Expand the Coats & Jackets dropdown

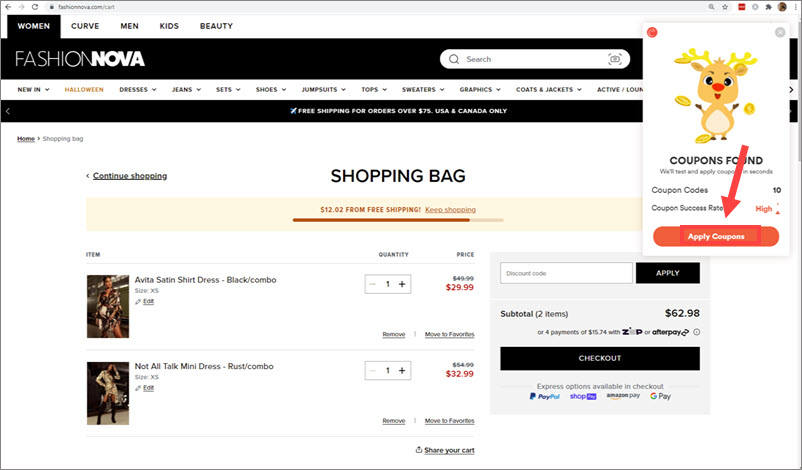pyautogui.click(x=549, y=89)
